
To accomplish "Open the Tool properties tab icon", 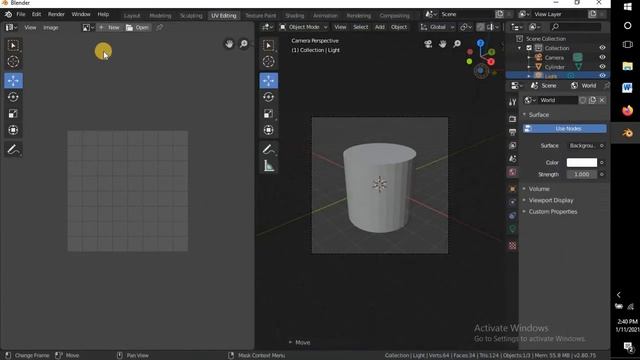I will coord(513,102).
